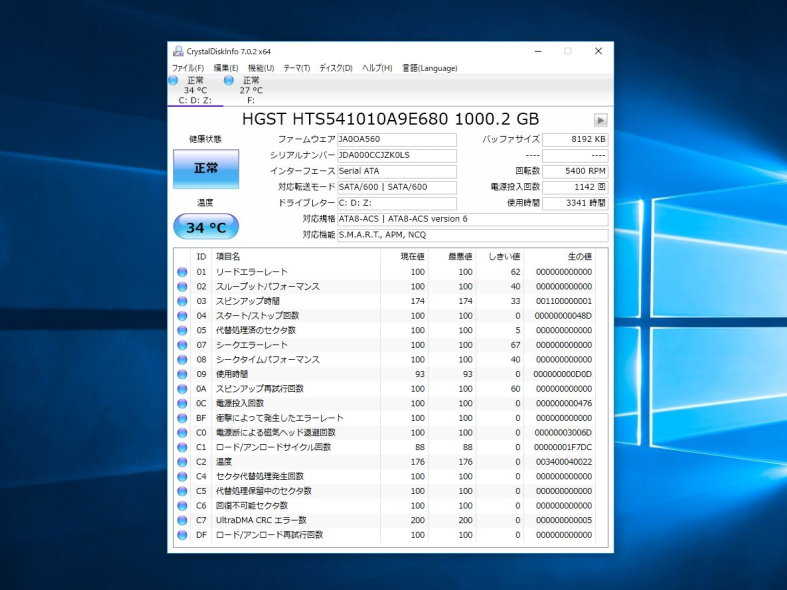The width and height of the screenshot is (787, 590).
Task: Select the C: D: Z: disk tab
Action: 195,90
